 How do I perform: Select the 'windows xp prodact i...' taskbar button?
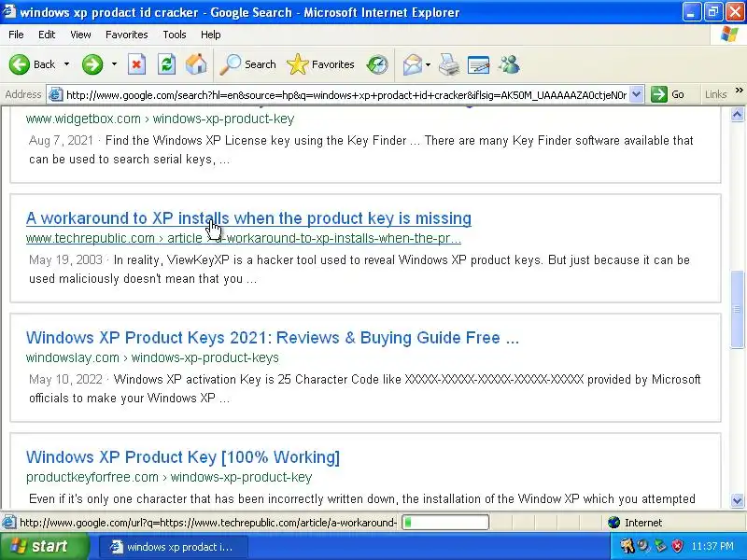coord(173,547)
